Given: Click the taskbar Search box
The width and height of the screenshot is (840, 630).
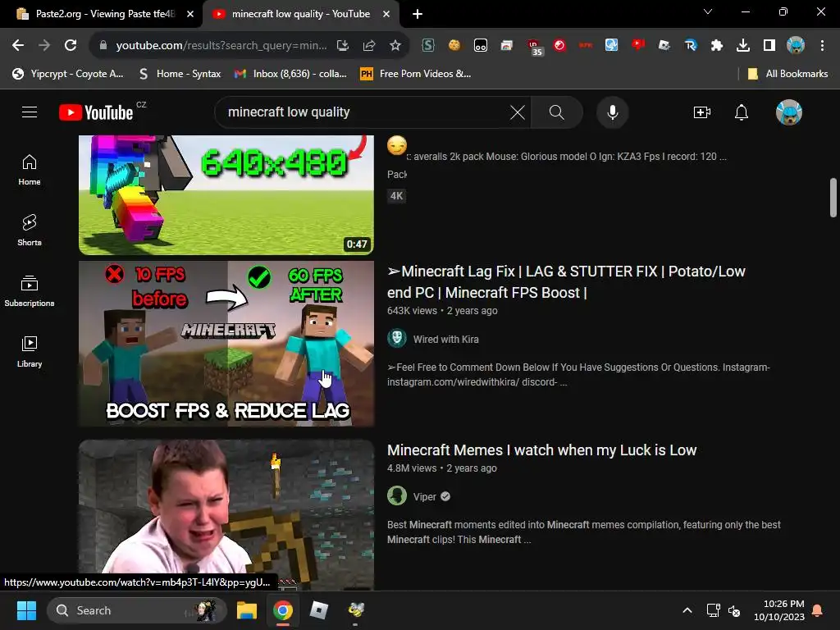Looking at the screenshot, I should (137, 610).
